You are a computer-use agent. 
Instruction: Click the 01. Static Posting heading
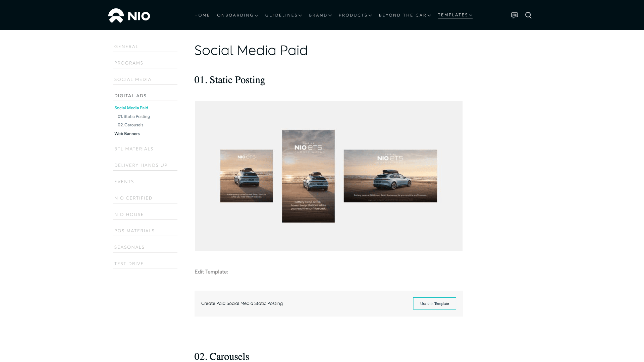pos(230,80)
